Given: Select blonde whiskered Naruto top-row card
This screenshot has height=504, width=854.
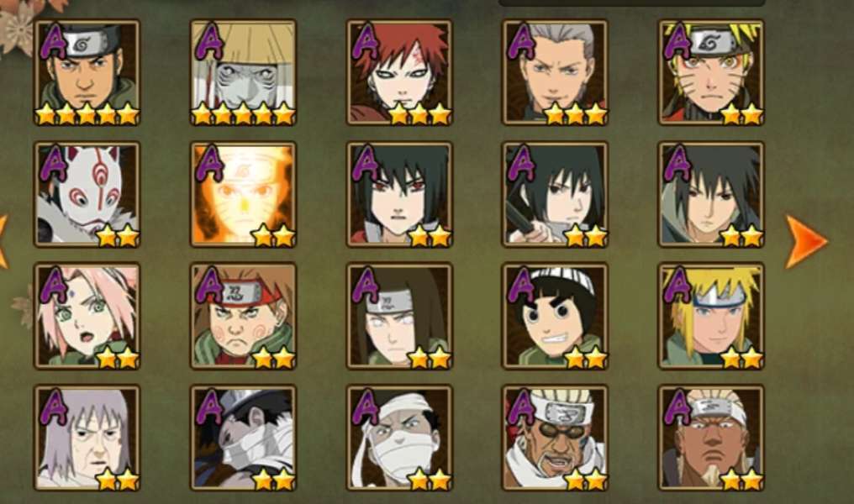Looking at the screenshot, I should pyautogui.click(x=711, y=72).
